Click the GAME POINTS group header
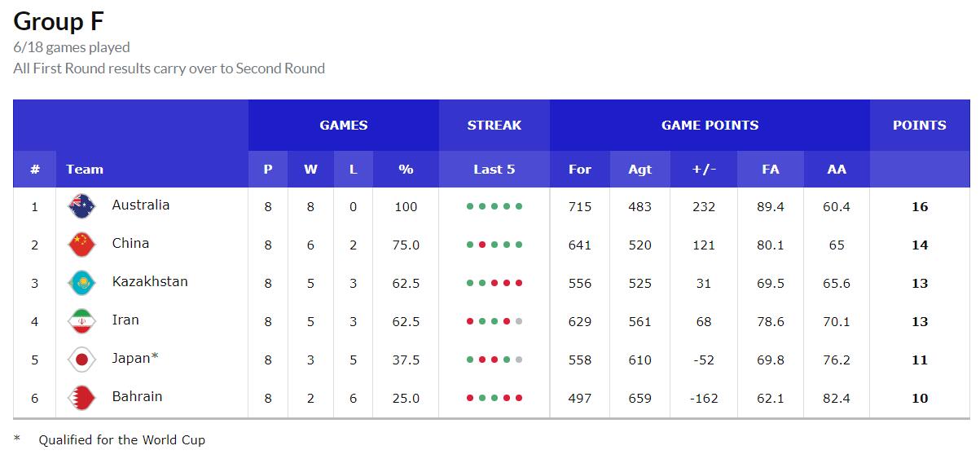980x459 pixels. click(710, 126)
